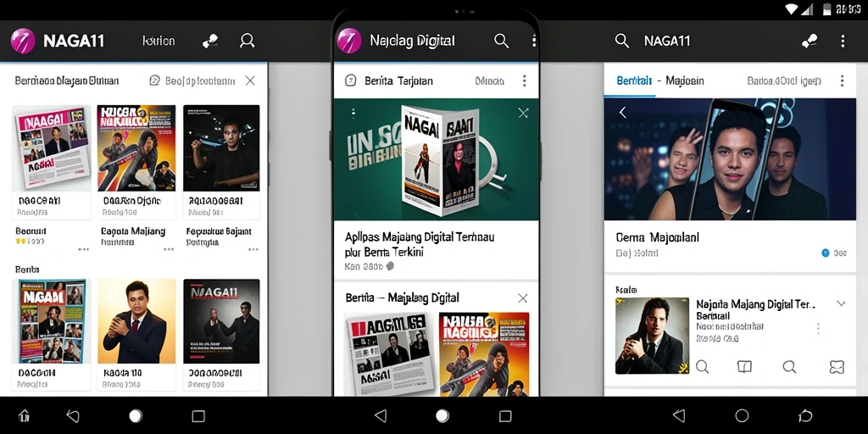The image size is (868, 434).
Task: Select header tab text in left panel
Action: tap(159, 41)
